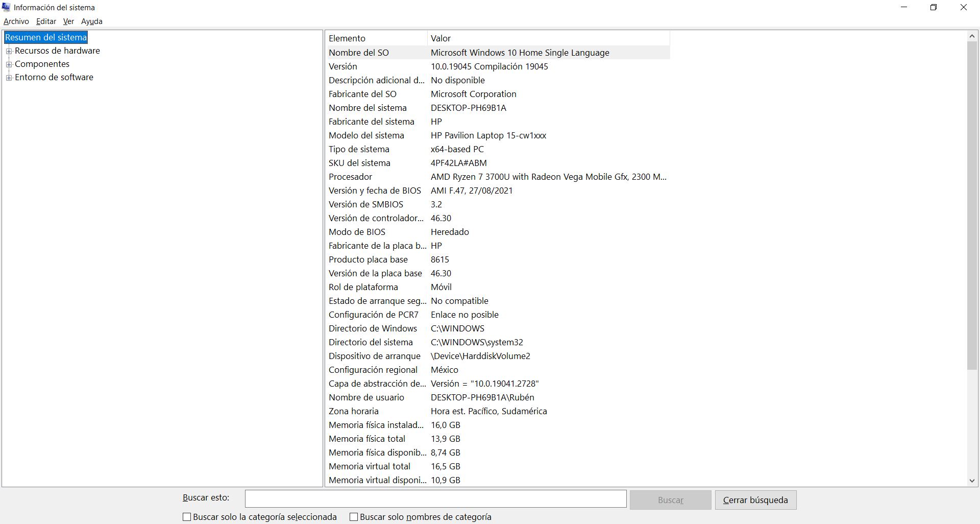
Task: Expand the Recursos de hardware node
Action: click(x=9, y=51)
